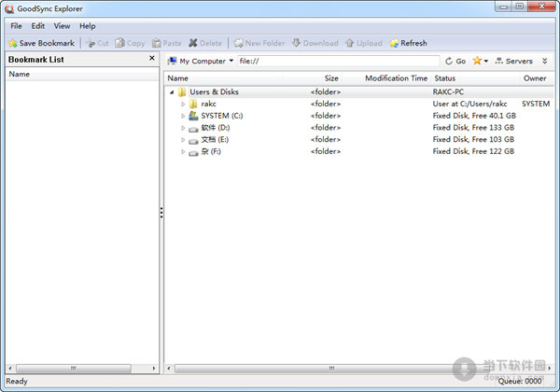This screenshot has width=560, height=392.
Task: Click the Save Bookmark star icon
Action: coord(13,43)
